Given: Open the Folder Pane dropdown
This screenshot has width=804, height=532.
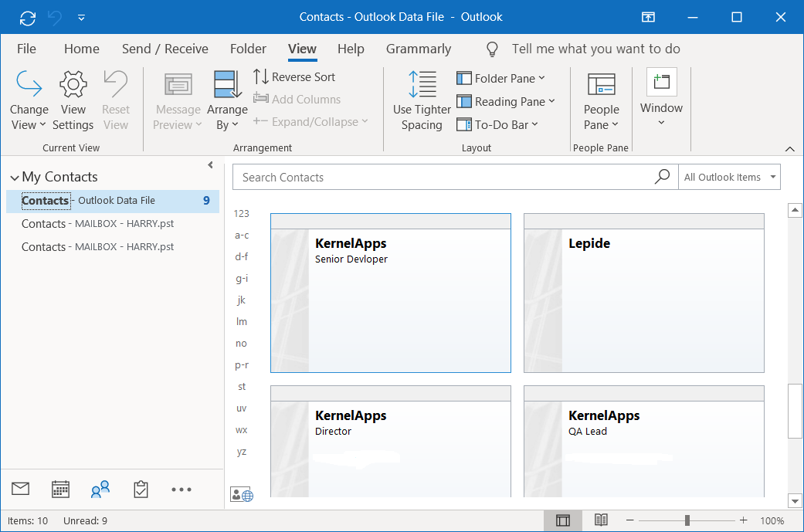Looking at the screenshot, I should pos(500,79).
